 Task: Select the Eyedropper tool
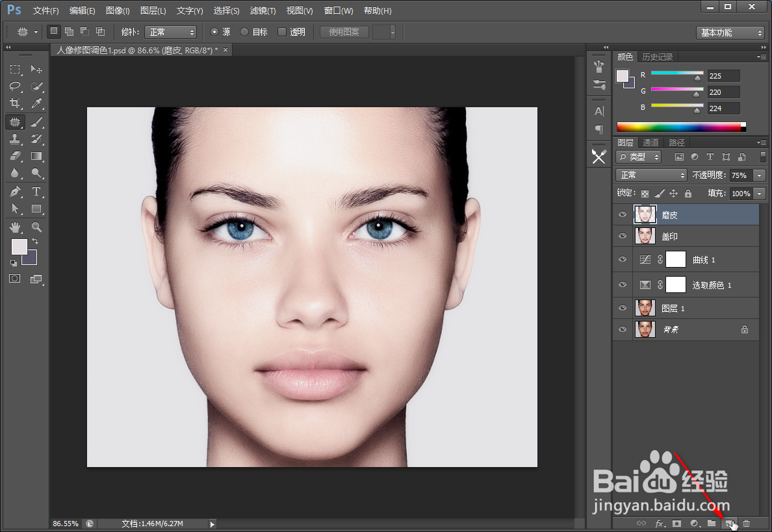[36, 103]
